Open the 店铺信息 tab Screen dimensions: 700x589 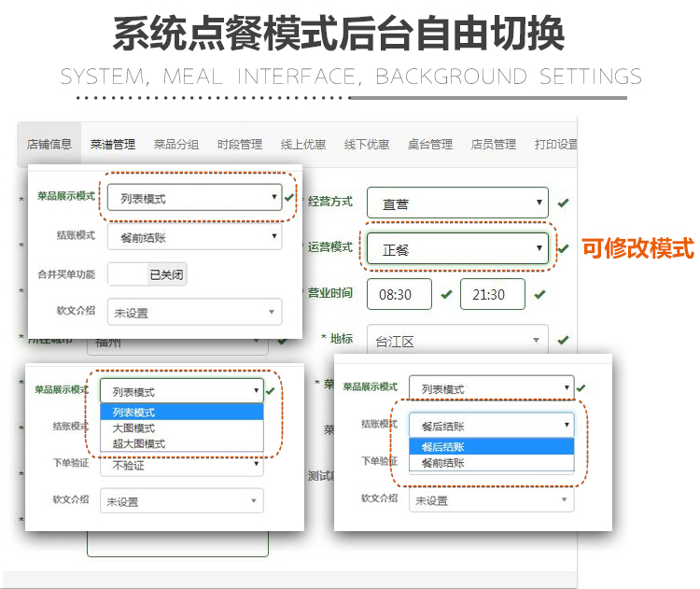tap(49, 144)
